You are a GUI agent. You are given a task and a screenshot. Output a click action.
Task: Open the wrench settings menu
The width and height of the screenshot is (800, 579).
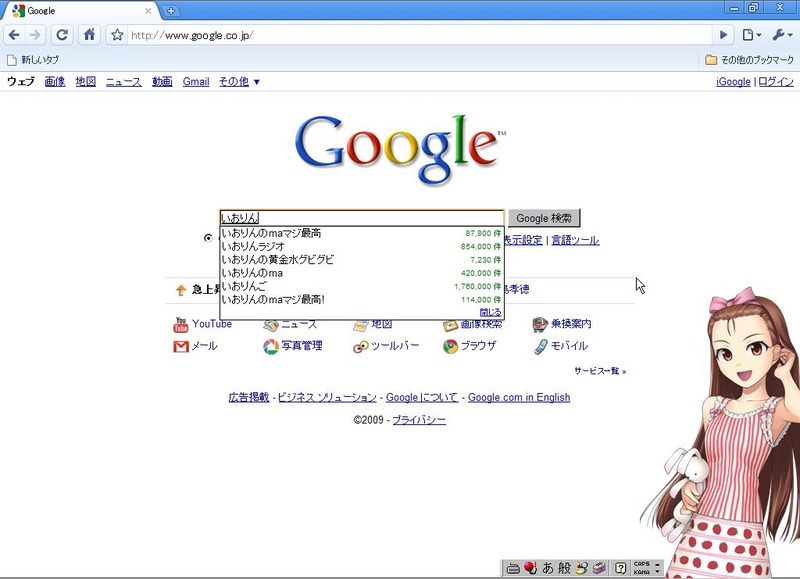pos(782,35)
